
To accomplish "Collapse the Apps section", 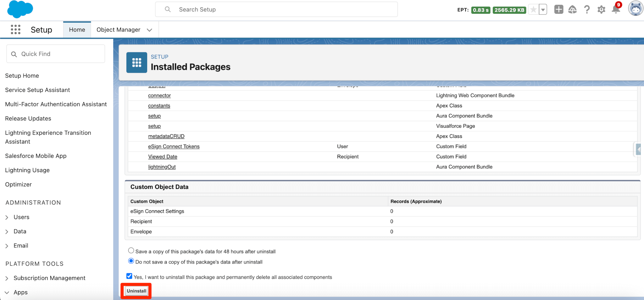I will pos(7,292).
